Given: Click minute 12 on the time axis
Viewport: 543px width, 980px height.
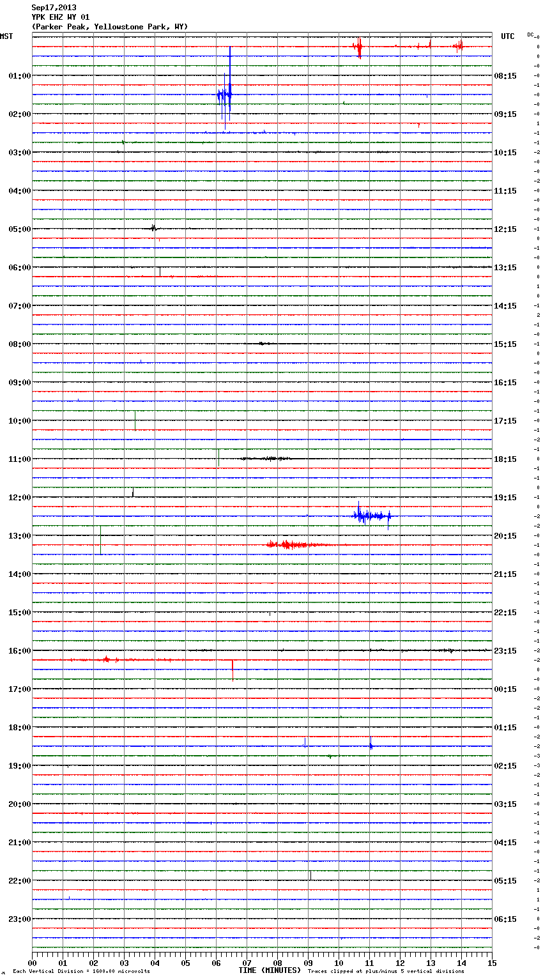Looking at the screenshot, I should click(400, 963).
